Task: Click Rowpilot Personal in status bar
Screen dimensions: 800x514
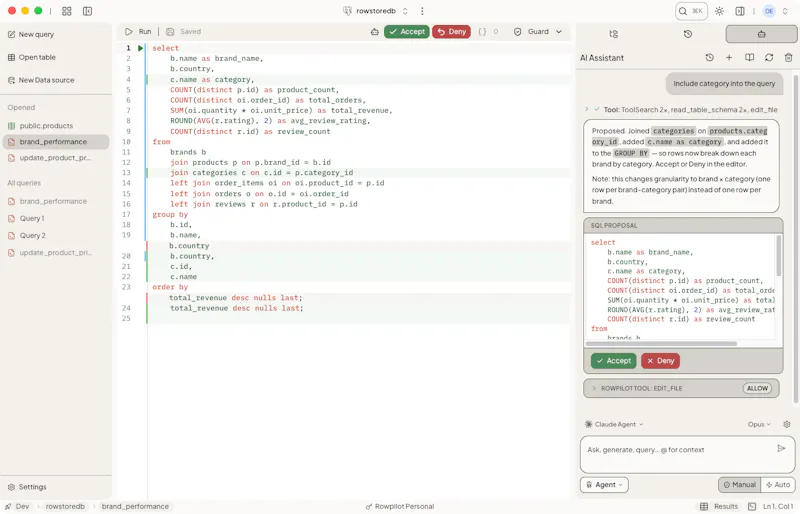Action: tap(399, 506)
